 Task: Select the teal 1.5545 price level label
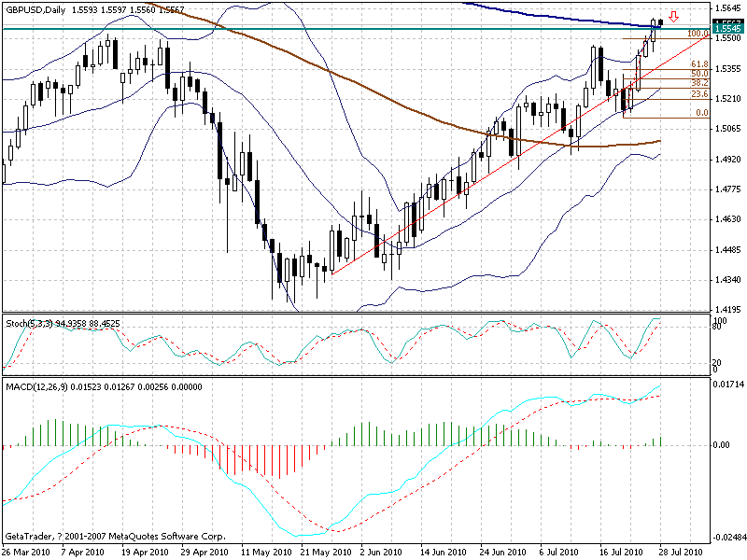coord(728,29)
